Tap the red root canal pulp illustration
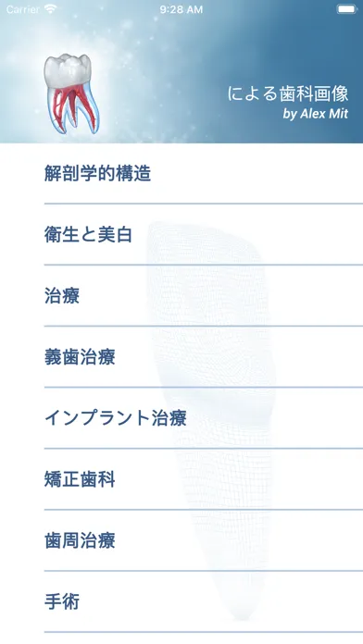Image resolution: width=363 pixels, height=644 pixels. (x=75, y=107)
